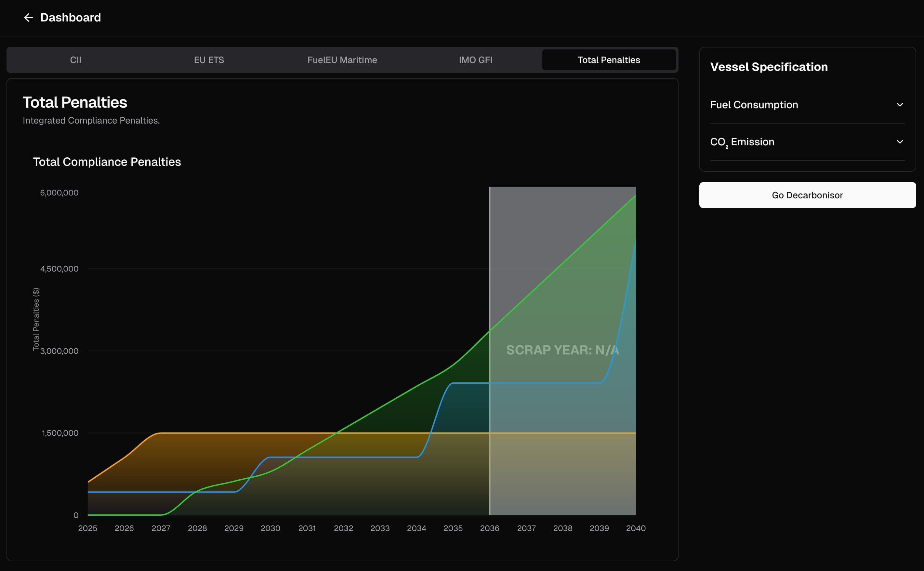Click the 2040 label on the x-axis

(x=636, y=528)
